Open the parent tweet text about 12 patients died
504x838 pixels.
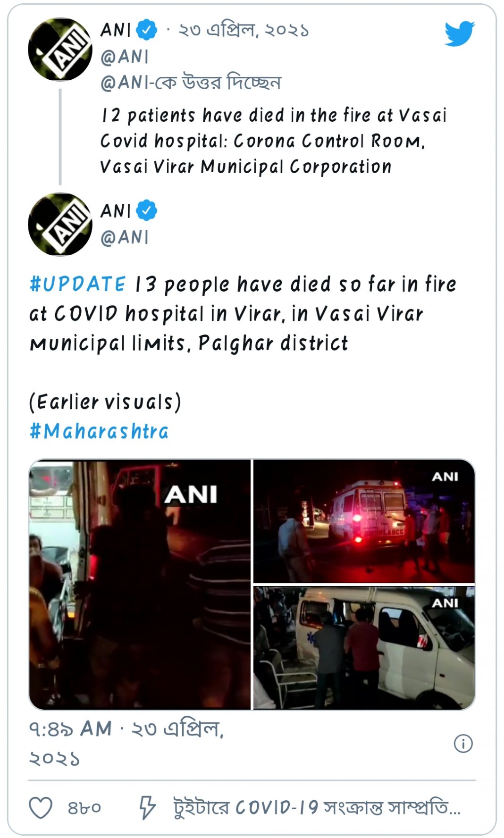click(x=273, y=141)
